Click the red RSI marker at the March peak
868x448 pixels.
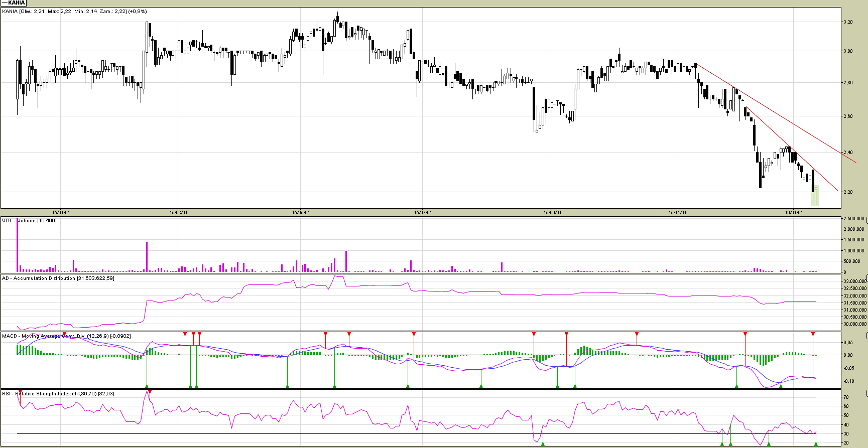(x=150, y=392)
